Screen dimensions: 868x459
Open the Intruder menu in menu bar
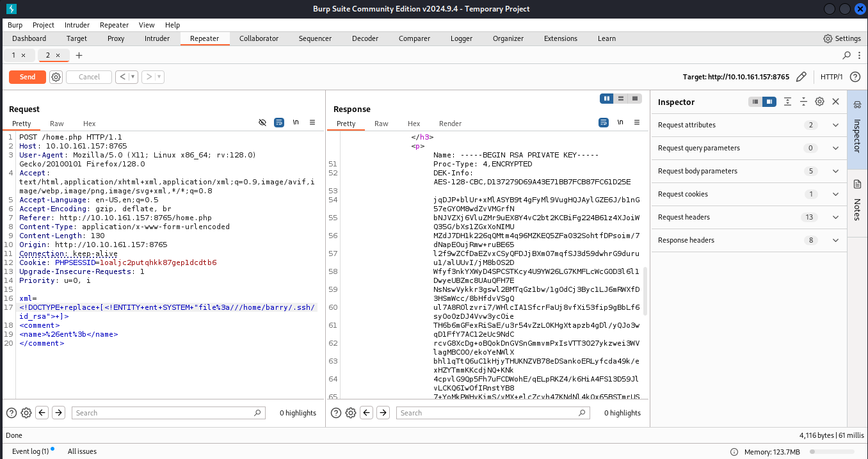[77, 25]
